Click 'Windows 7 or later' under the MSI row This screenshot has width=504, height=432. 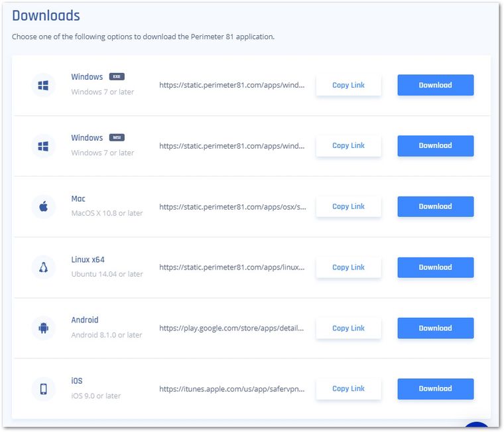point(103,153)
